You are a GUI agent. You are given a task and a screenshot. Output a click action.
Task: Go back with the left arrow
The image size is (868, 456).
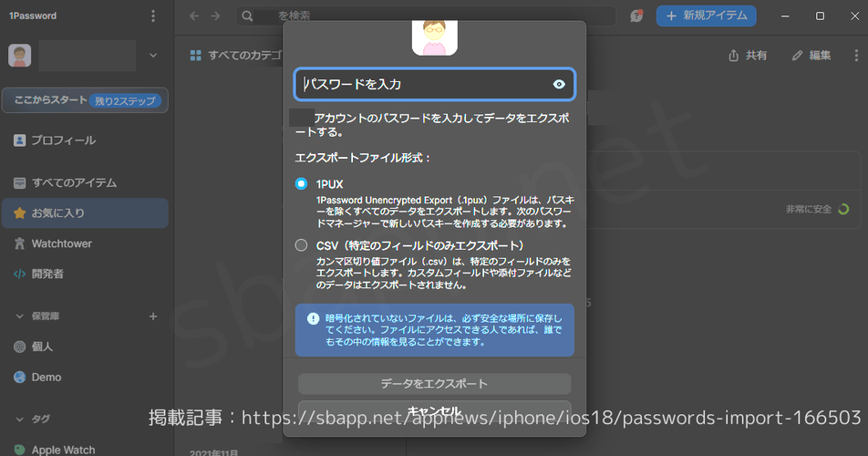(x=193, y=16)
